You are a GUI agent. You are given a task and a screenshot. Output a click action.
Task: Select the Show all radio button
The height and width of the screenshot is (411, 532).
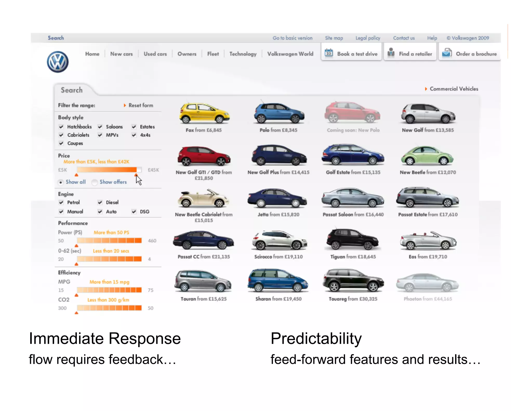coord(61,182)
